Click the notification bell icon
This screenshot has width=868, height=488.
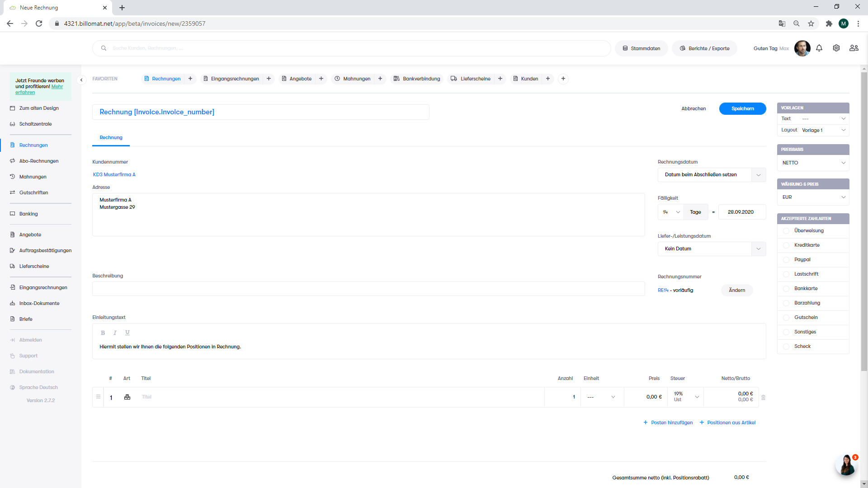819,48
